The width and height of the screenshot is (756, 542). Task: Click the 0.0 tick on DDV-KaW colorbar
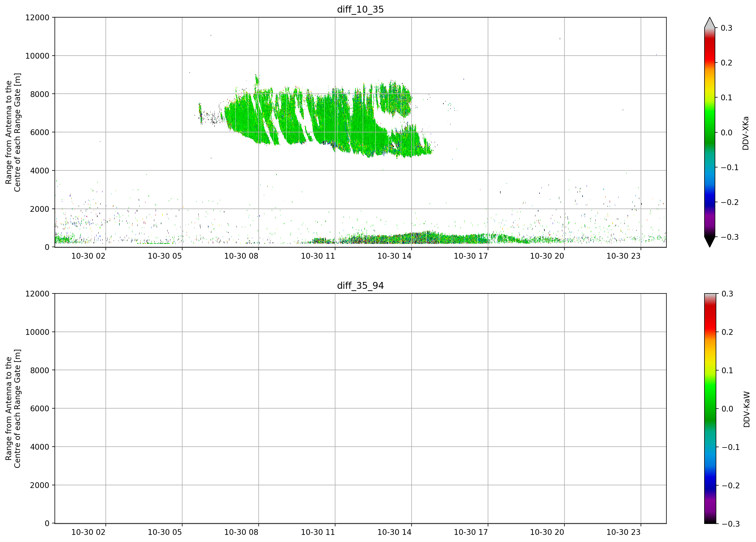(727, 409)
